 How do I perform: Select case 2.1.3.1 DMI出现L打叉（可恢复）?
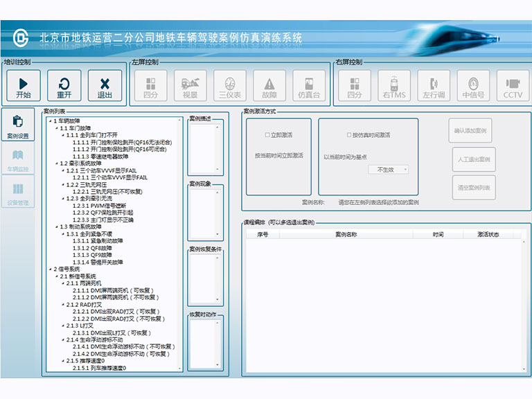112,333
